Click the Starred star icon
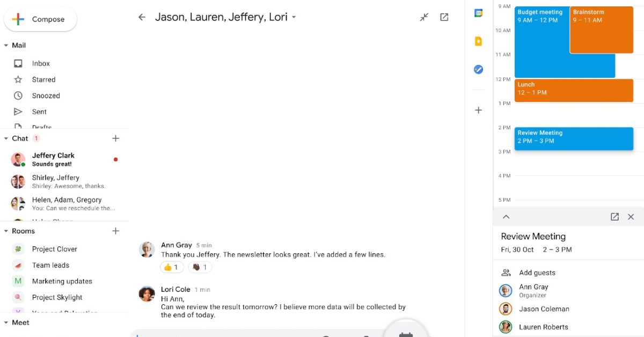 point(18,79)
